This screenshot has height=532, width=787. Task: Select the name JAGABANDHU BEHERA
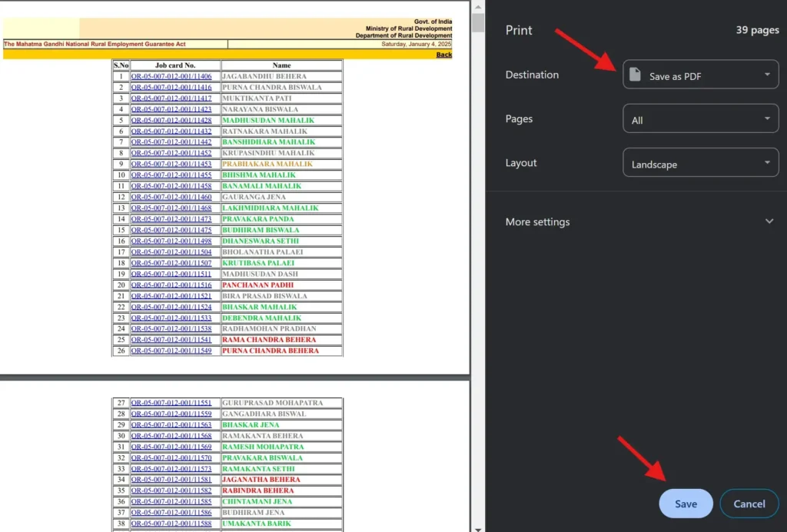pyautogui.click(x=264, y=76)
